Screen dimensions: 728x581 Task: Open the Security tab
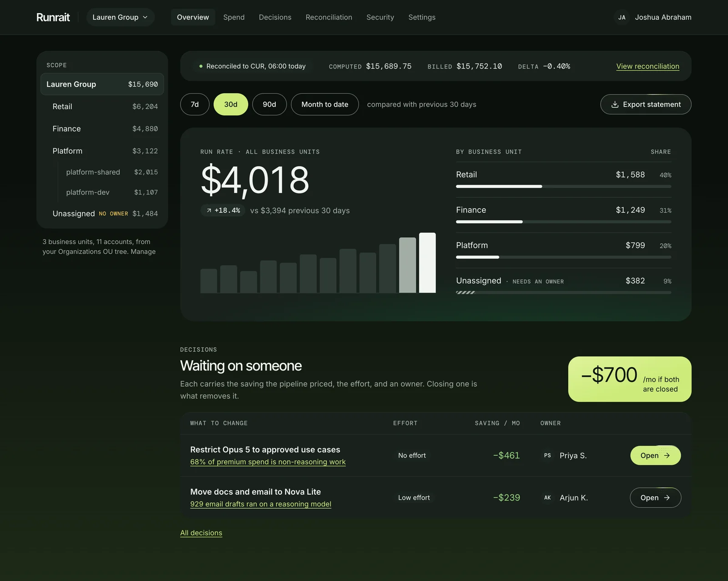coord(380,17)
